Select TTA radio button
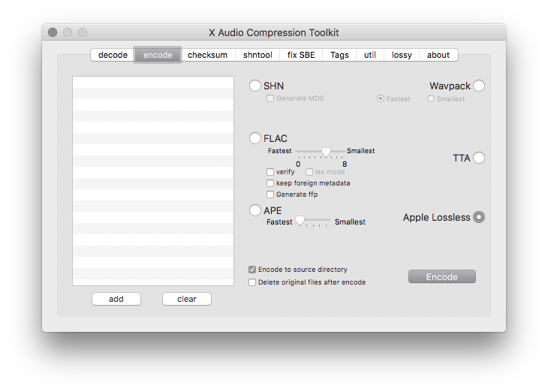Image resolution: width=548 pixels, height=392 pixels. (x=479, y=158)
